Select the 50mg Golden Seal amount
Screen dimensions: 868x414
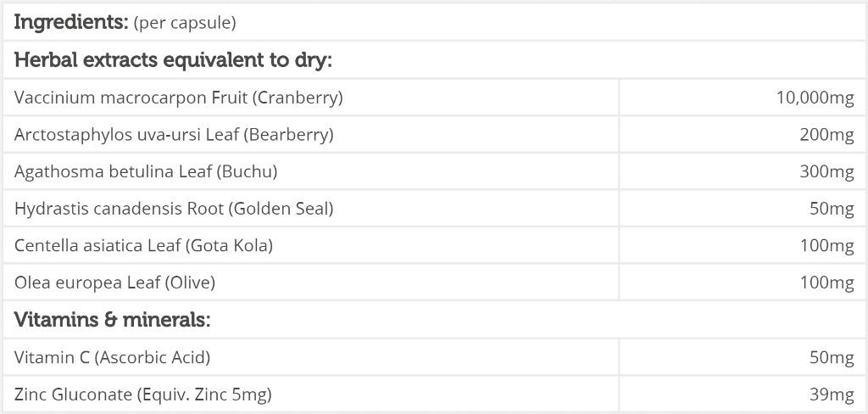tap(832, 209)
